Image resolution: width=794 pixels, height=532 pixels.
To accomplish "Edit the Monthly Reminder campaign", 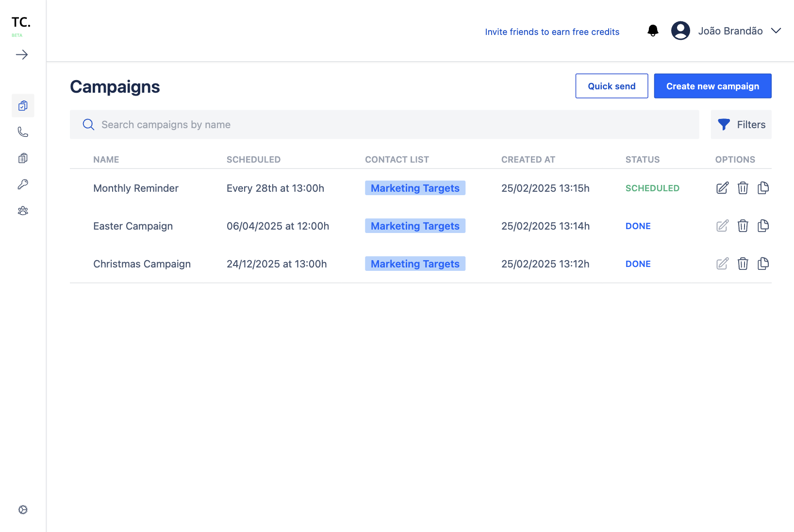I will 722,188.
